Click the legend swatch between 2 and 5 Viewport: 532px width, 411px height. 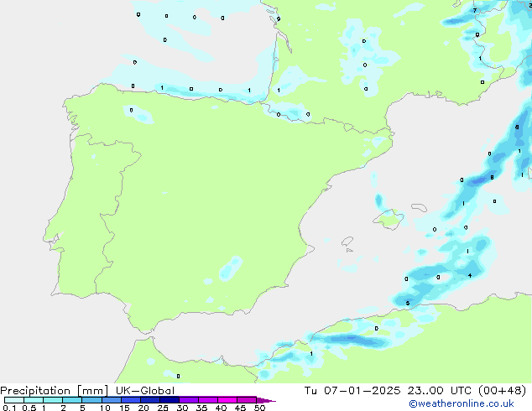(x=72, y=400)
